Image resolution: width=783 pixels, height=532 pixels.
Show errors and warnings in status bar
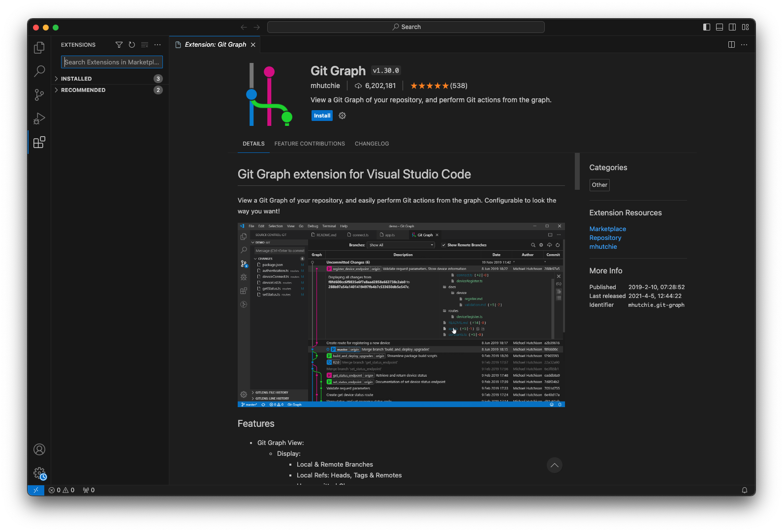62,490
